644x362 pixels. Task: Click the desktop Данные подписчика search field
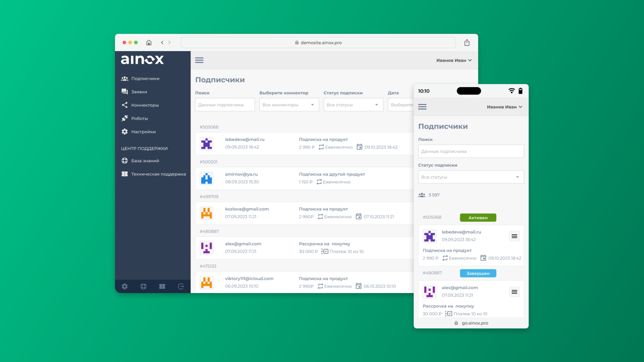pyautogui.click(x=225, y=105)
